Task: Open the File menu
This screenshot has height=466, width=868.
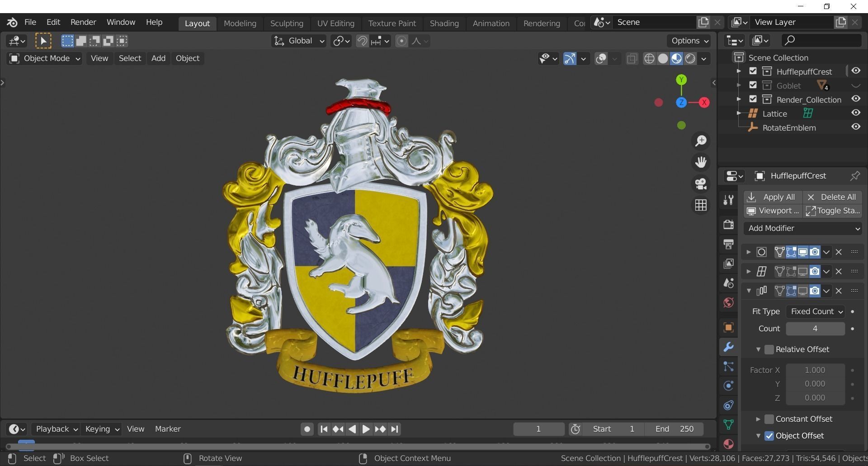Action: (x=30, y=22)
